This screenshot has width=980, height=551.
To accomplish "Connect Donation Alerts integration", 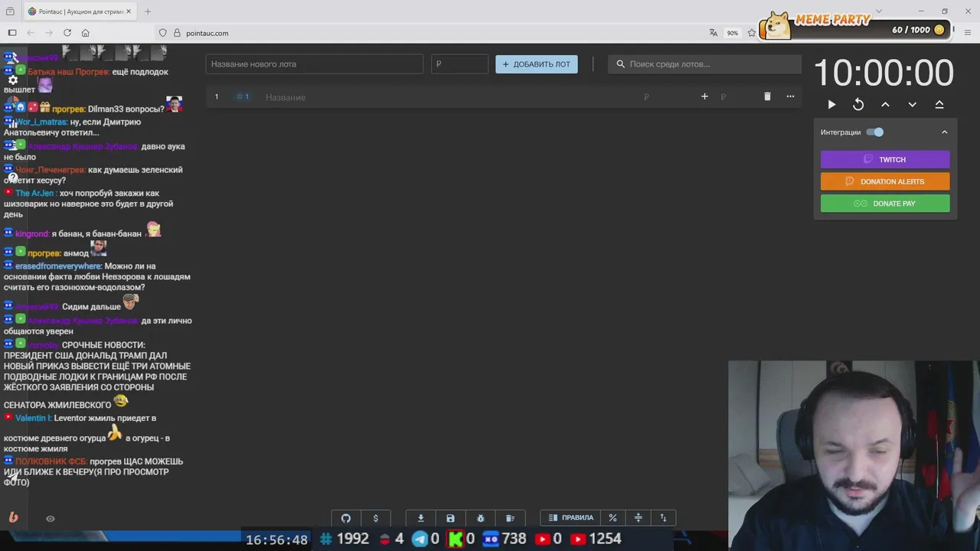I will click(885, 181).
